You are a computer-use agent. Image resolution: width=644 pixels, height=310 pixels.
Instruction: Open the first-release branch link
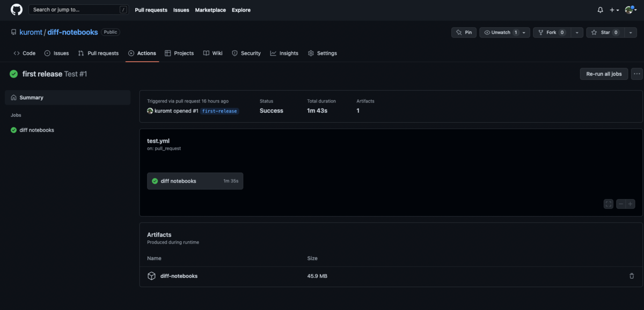[219, 111]
